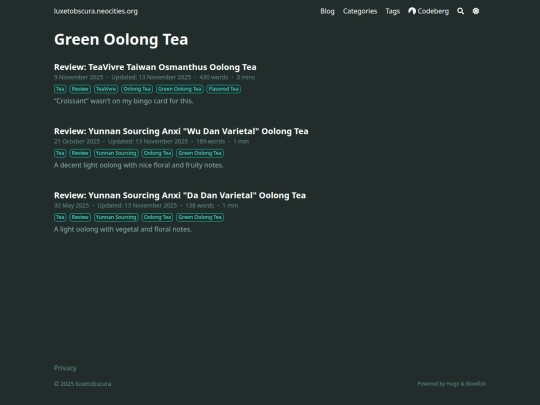Follow the Hugo link in the footer

pos(453,384)
